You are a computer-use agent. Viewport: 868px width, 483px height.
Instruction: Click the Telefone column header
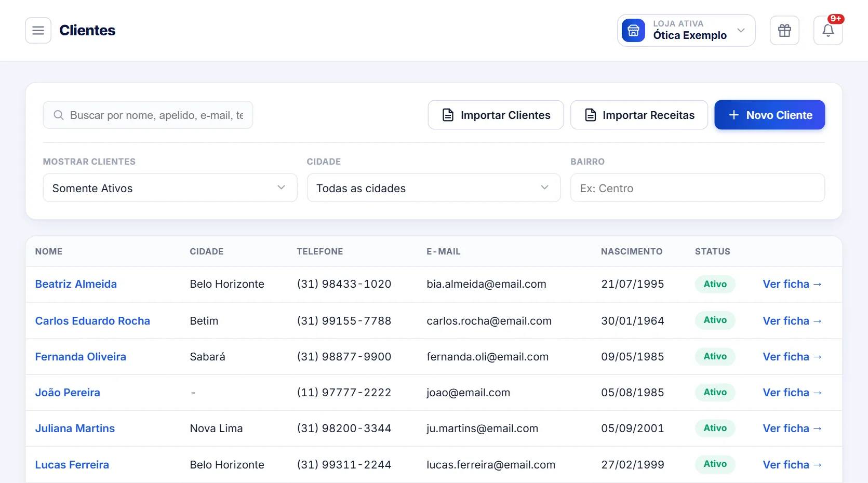pyautogui.click(x=320, y=251)
